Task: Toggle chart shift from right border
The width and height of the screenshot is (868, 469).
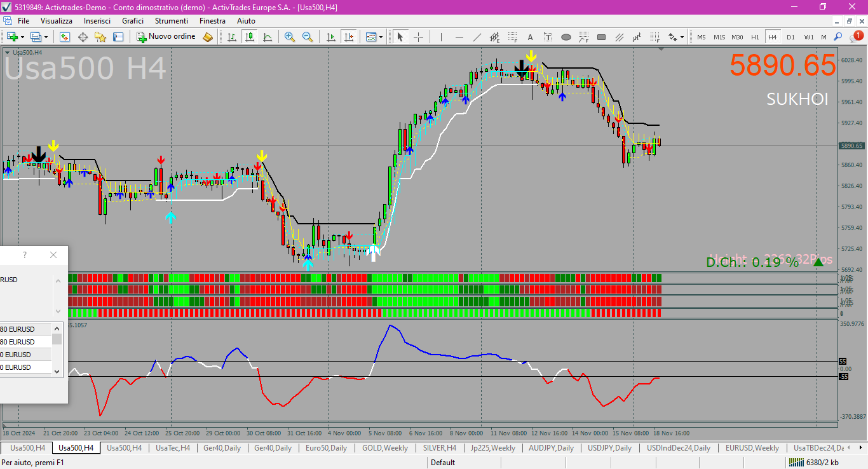Action: [x=348, y=37]
